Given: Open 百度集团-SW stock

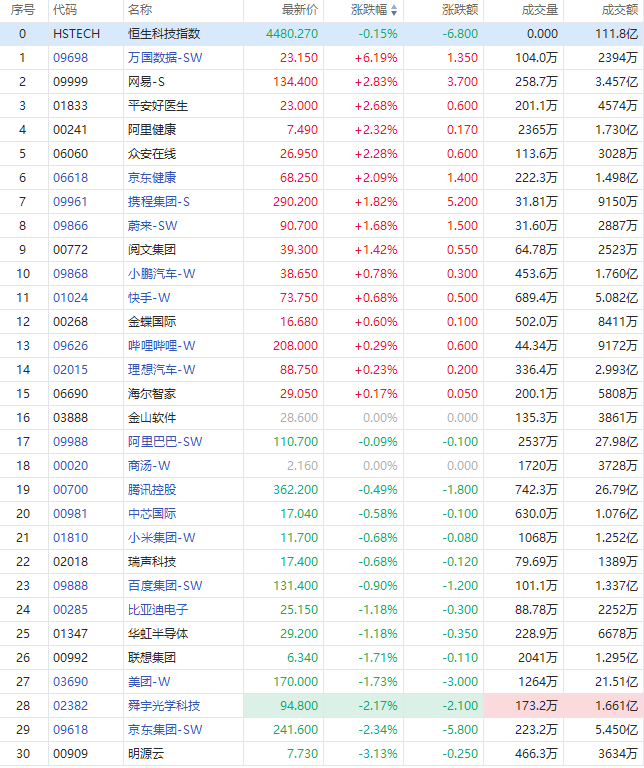Looking at the screenshot, I should tap(165, 586).
